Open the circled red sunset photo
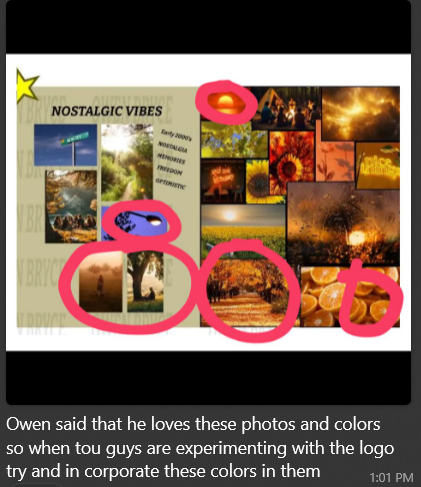 click(225, 101)
